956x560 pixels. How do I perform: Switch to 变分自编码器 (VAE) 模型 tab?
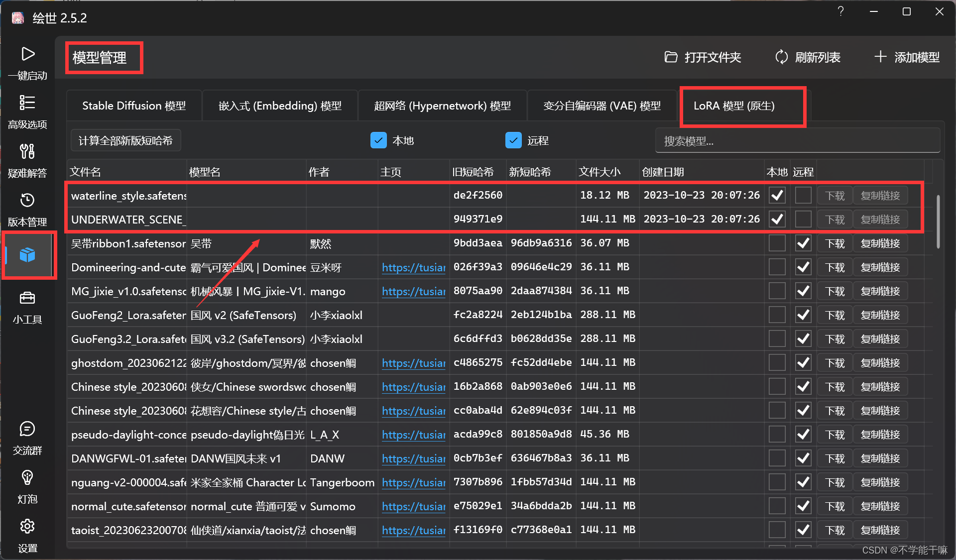[x=602, y=106]
